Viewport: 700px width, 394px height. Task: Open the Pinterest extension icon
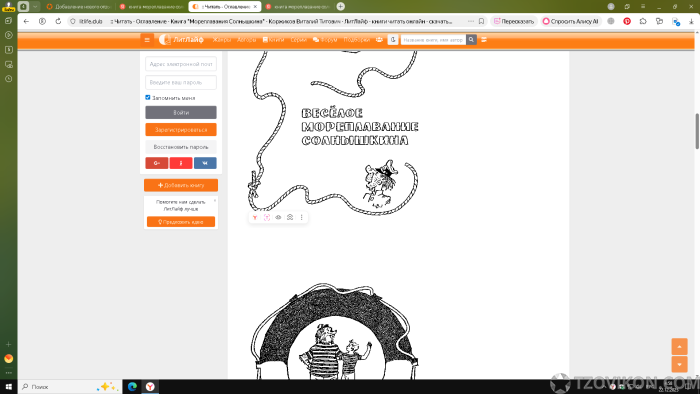click(x=627, y=21)
